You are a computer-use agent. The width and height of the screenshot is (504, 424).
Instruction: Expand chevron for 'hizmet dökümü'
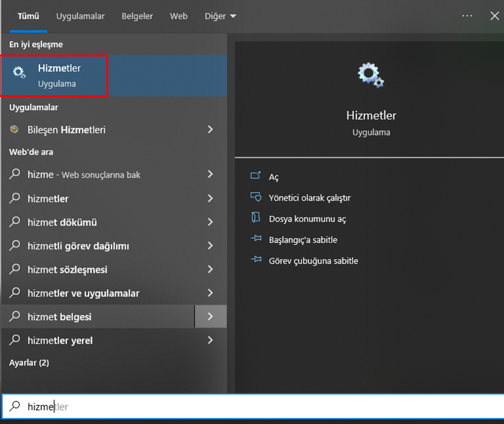(210, 222)
